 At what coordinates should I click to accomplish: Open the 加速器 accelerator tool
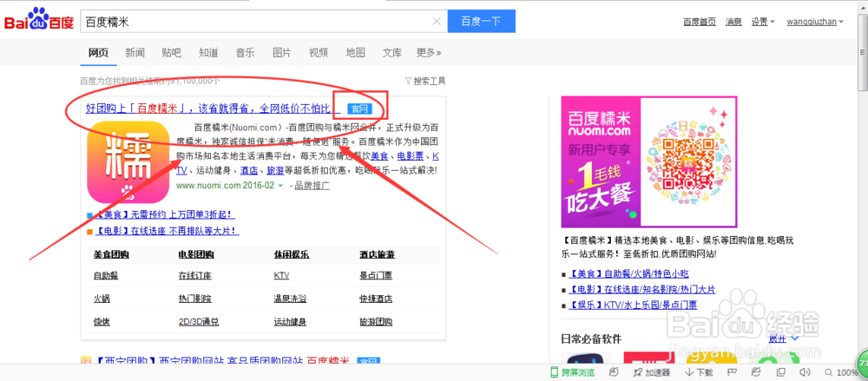click(x=652, y=372)
